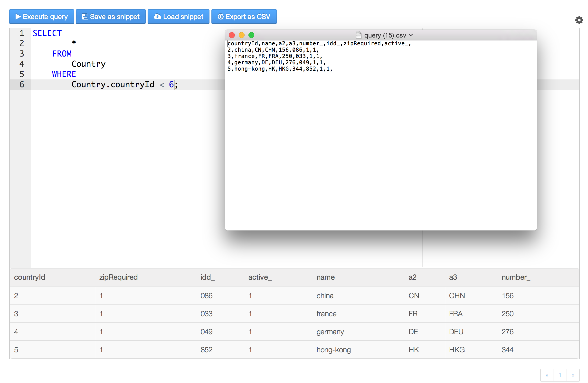The image size is (588, 383).
Task: Expand the query (15).csv title chevron
Action: click(x=411, y=35)
